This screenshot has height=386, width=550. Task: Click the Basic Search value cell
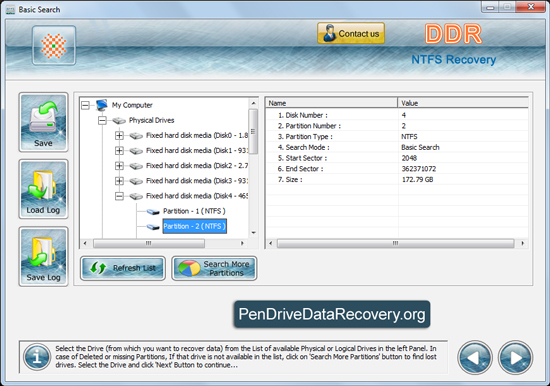pos(420,147)
